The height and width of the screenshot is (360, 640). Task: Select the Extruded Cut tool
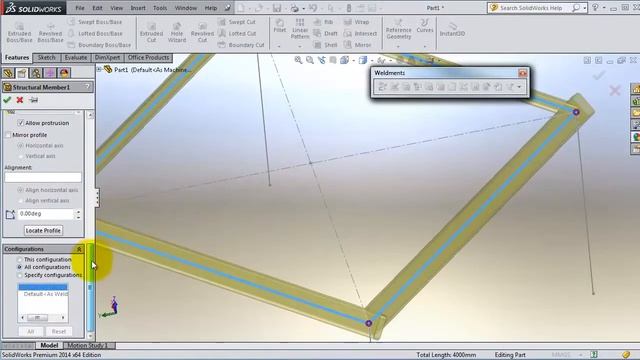click(151, 32)
